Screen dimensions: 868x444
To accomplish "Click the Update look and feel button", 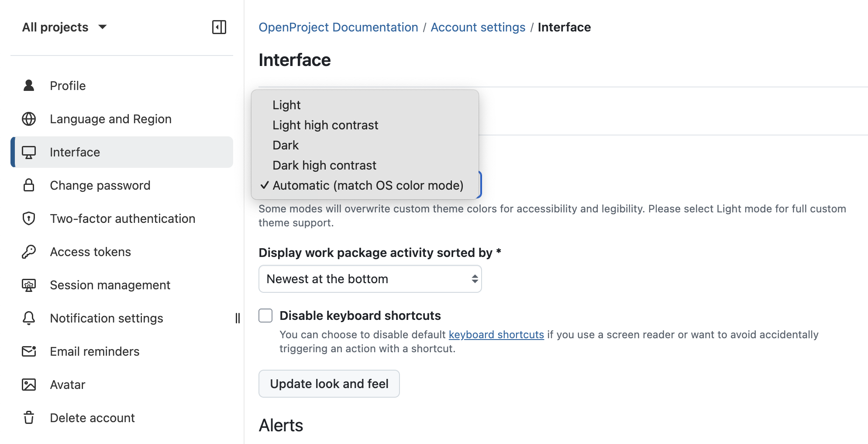I will pyautogui.click(x=329, y=384).
